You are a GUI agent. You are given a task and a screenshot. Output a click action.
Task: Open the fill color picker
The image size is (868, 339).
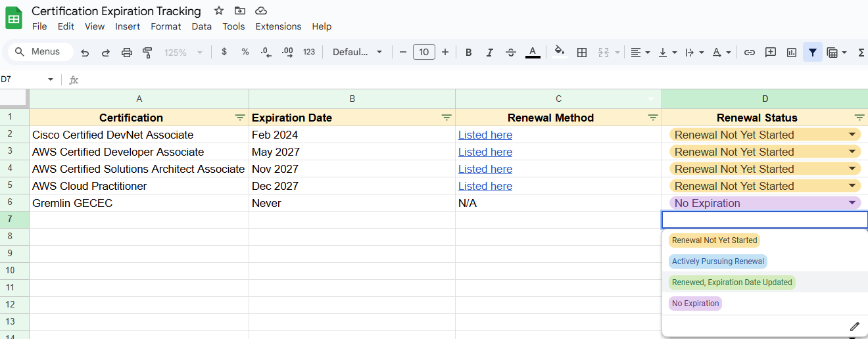(x=560, y=52)
